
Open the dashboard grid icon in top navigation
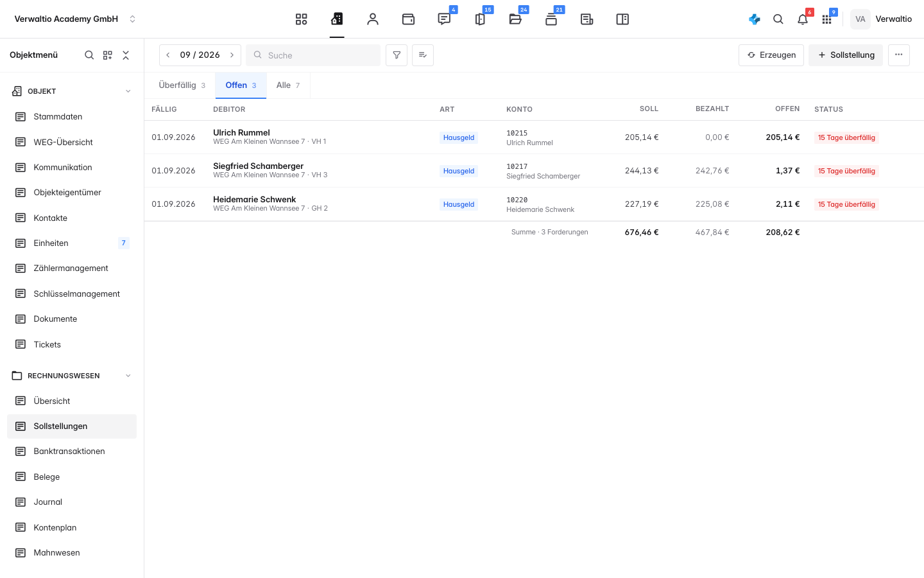point(302,19)
